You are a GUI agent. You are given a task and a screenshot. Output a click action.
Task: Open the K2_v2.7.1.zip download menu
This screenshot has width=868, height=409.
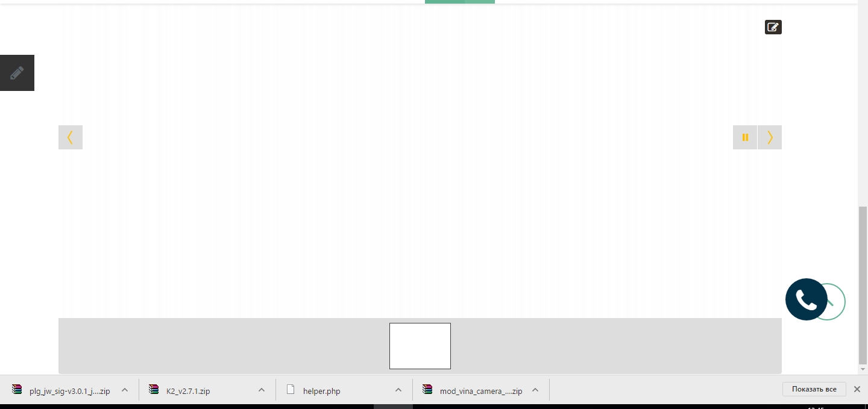coord(262,390)
